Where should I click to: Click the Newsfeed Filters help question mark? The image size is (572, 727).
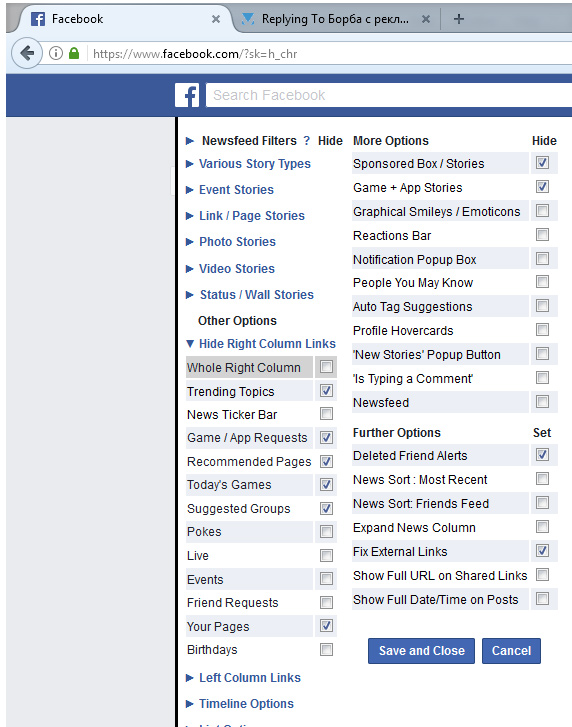306,140
